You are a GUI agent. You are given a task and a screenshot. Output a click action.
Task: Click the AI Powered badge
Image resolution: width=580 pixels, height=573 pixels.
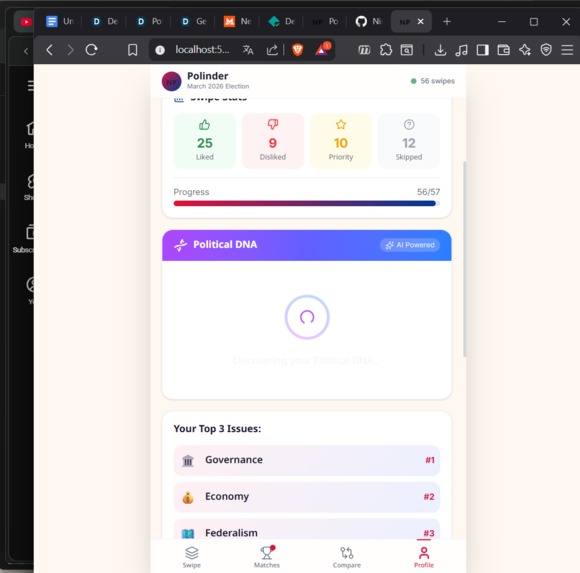click(410, 245)
